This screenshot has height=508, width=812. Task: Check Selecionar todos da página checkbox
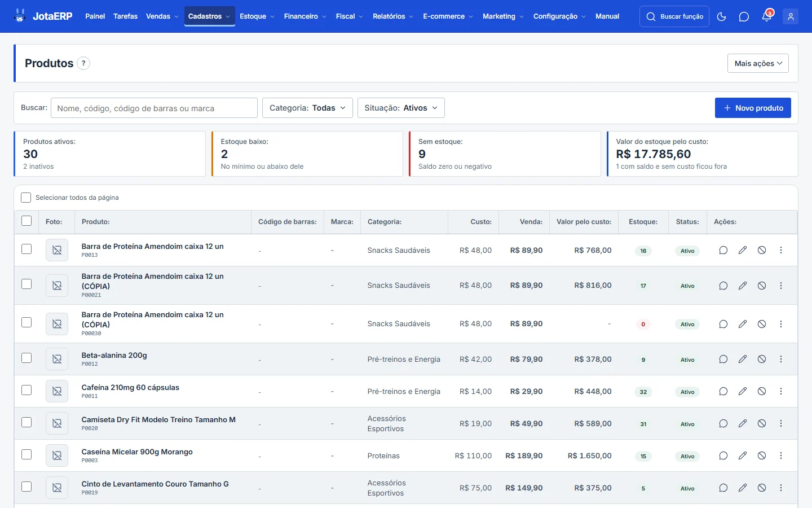click(x=26, y=198)
